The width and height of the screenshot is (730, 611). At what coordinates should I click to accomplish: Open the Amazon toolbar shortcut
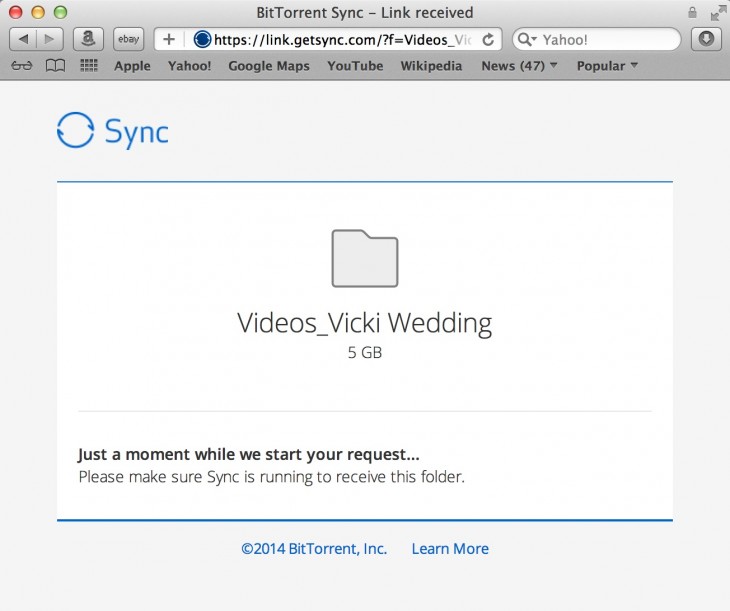[x=89, y=39]
